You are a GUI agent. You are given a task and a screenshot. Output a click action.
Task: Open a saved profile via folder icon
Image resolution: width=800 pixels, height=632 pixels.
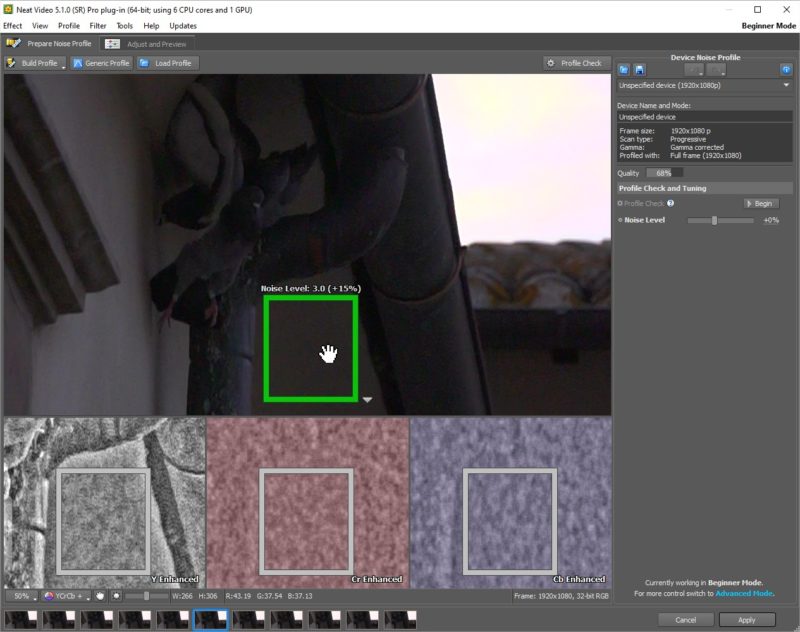point(624,69)
